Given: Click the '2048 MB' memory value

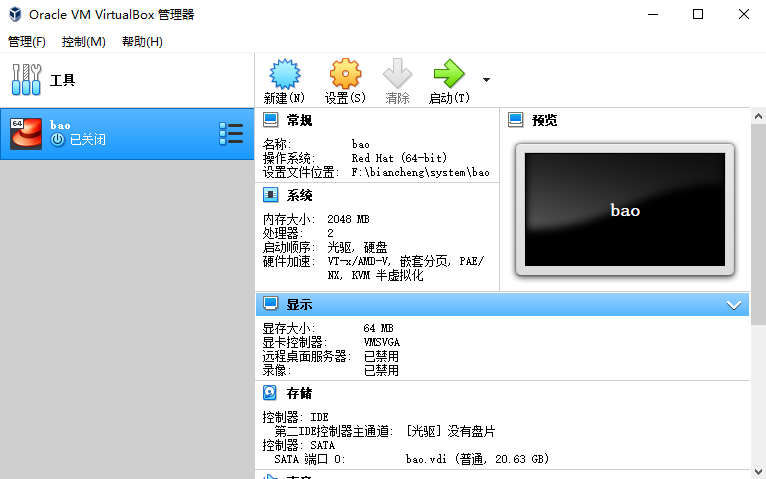Looking at the screenshot, I should click(348, 219).
